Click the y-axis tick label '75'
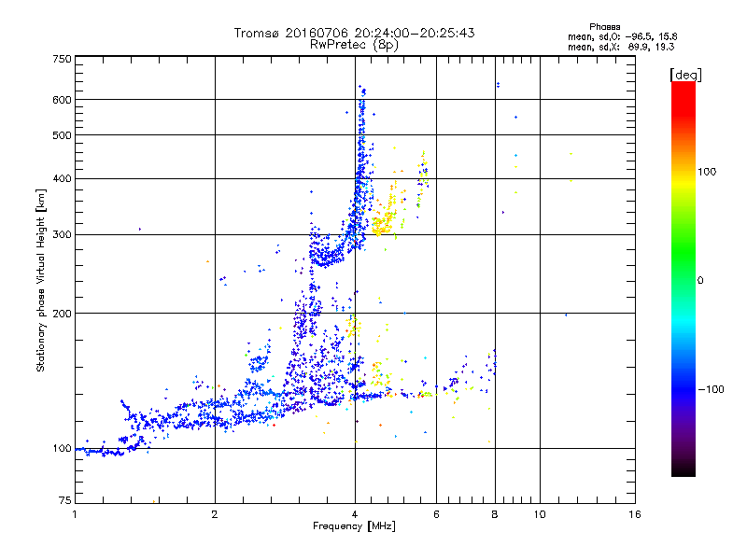The image size is (747, 560). 65,500
